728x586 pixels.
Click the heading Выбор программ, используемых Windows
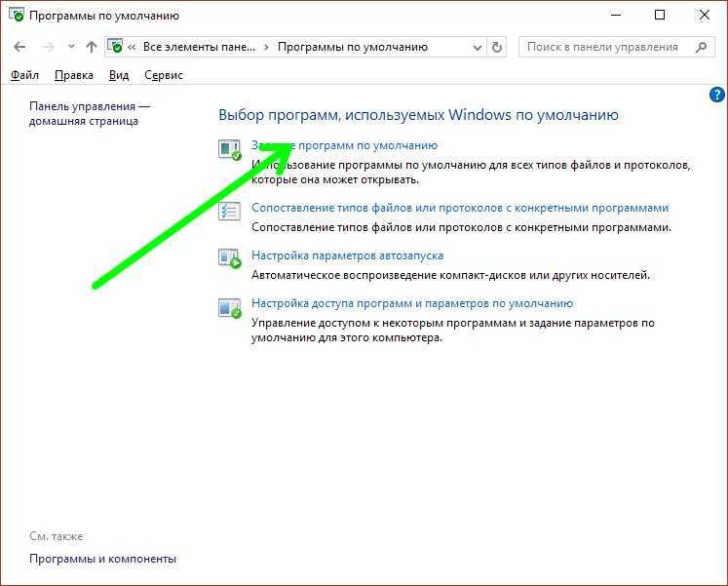(418, 115)
